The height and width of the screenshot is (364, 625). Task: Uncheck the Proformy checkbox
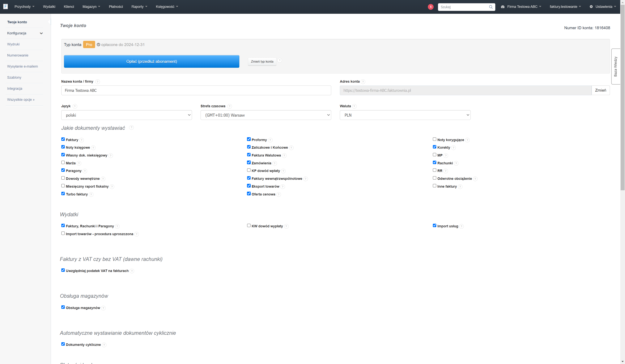pyautogui.click(x=249, y=139)
